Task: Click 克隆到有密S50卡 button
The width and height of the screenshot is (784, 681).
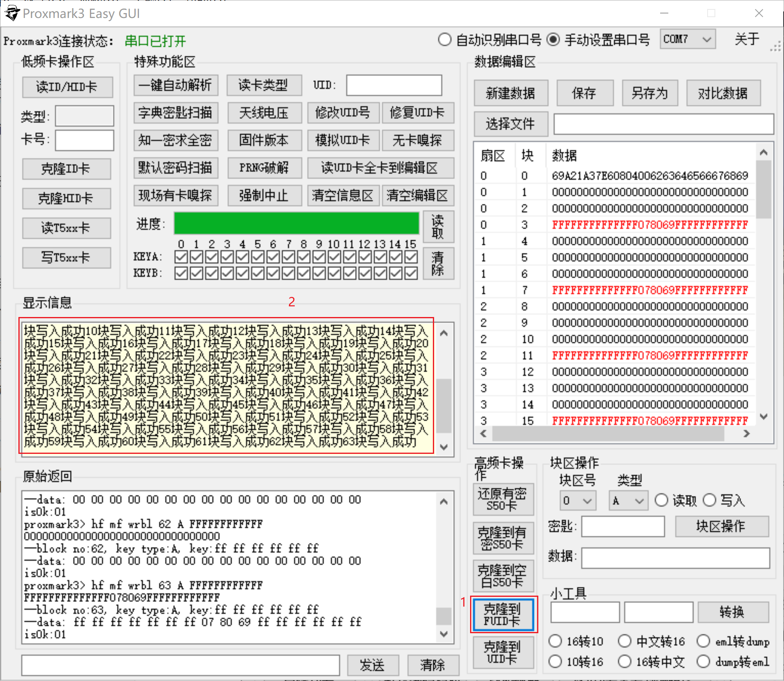Action: (x=503, y=538)
